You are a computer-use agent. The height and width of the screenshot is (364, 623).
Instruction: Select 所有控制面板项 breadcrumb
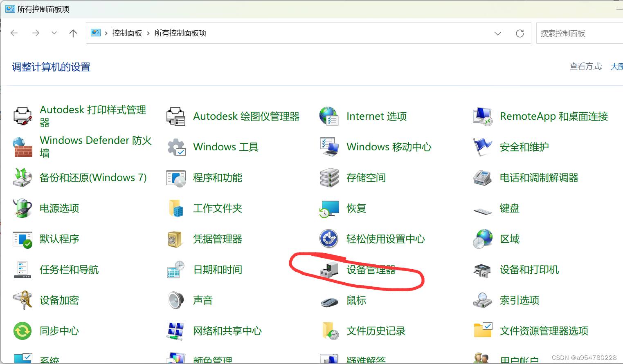pos(180,33)
